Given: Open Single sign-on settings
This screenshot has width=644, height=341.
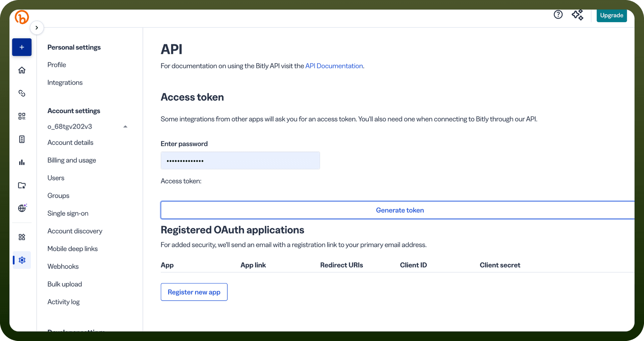Looking at the screenshot, I should [x=68, y=213].
